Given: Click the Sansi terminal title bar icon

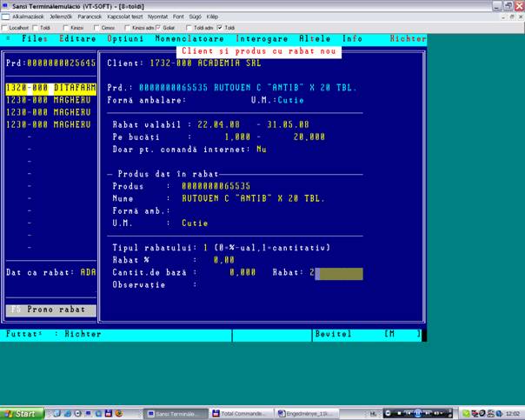Looking at the screenshot, I should tap(5, 6).
